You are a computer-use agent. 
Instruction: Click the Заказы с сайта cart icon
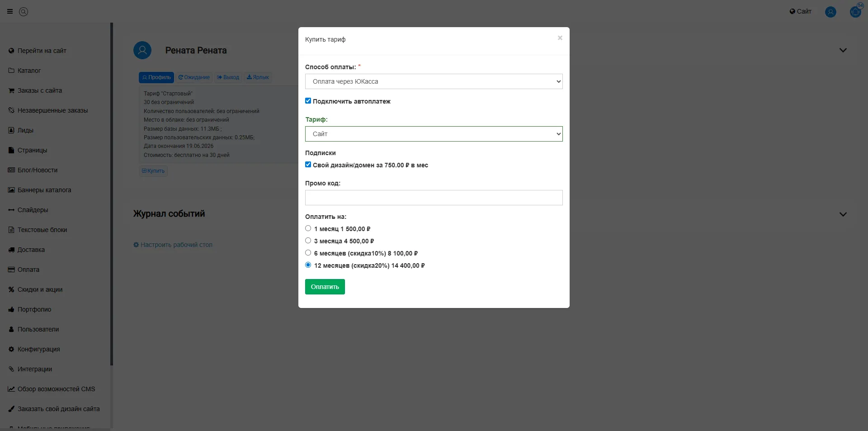pos(11,90)
